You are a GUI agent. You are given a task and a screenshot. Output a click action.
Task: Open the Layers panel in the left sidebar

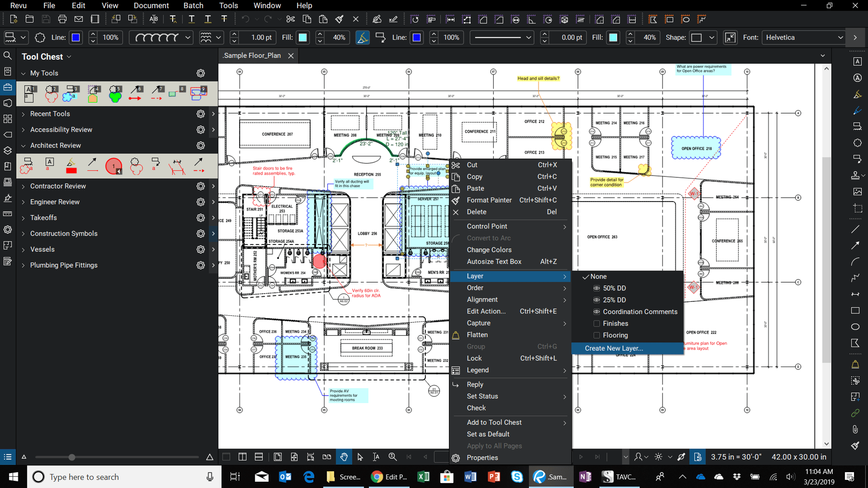tap(8, 150)
